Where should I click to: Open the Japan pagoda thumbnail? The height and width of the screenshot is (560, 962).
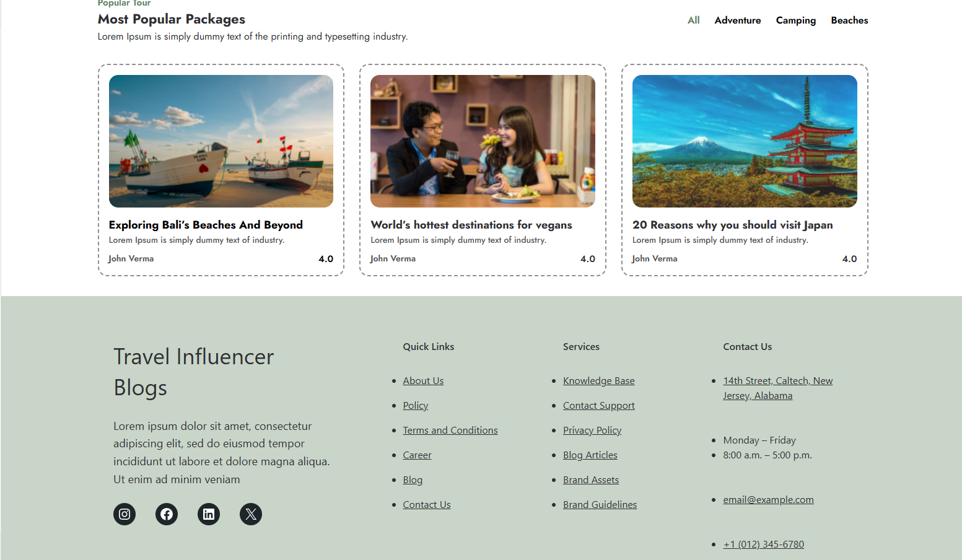tap(744, 141)
